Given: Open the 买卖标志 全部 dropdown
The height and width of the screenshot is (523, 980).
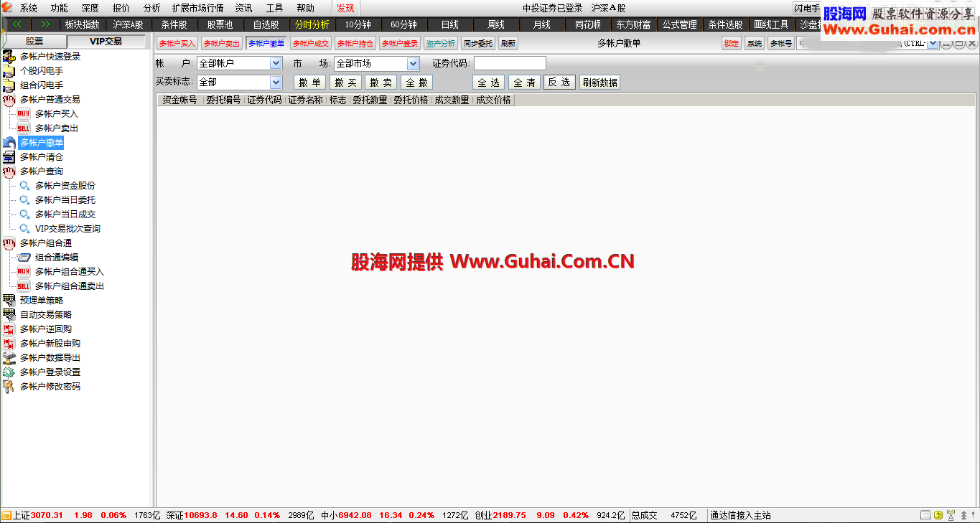Looking at the screenshot, I should coord(276,83).
